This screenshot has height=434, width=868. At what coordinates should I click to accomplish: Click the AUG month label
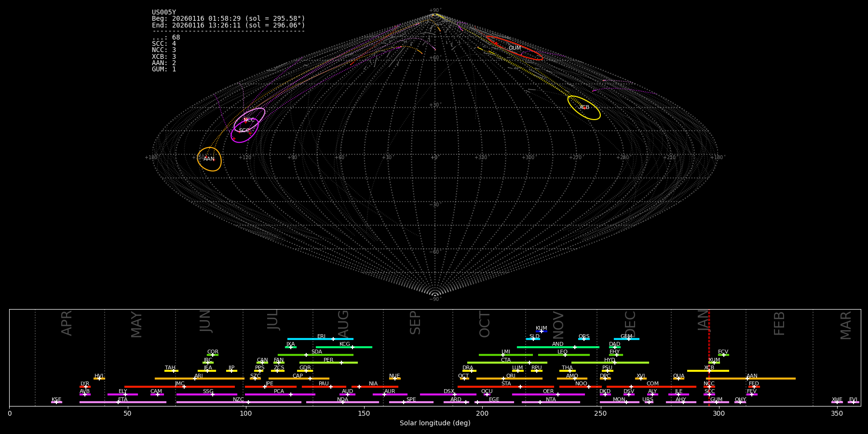click(343, 324)
